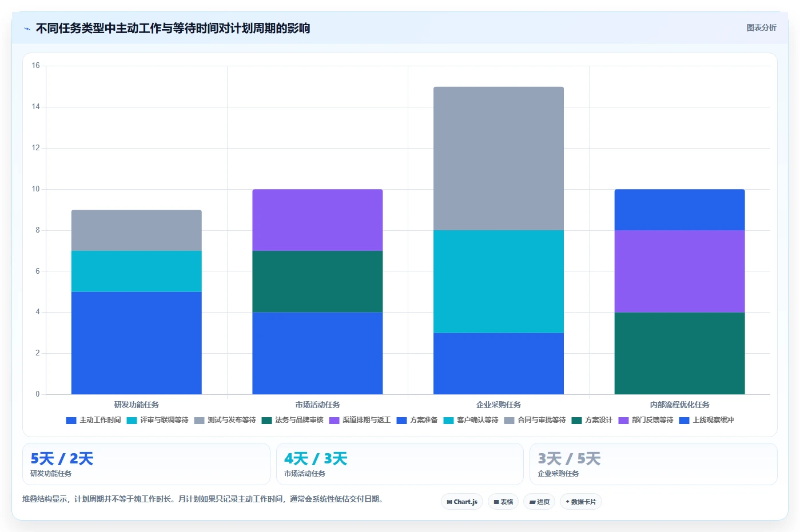Image resolution: width=800 pixels, height=532 pixels.
Task: Toggle the 主动工作时间 legend series
Action: point(94,420)
